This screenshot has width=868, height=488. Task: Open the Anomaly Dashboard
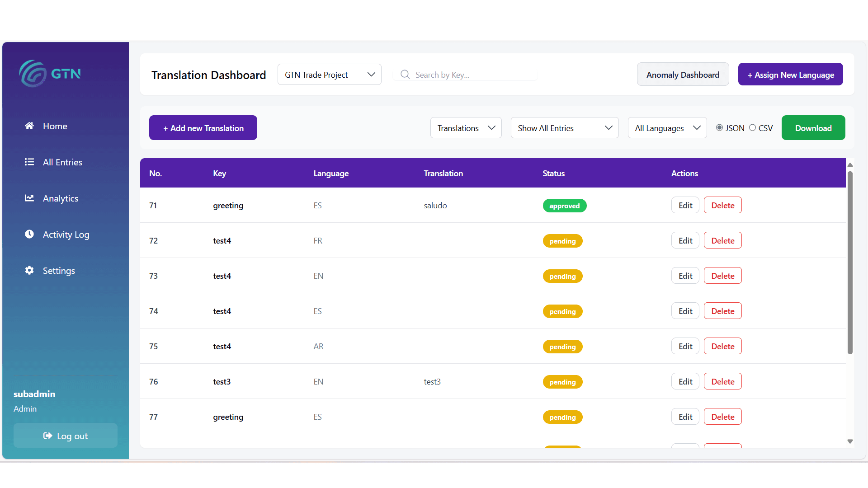[x=683, y=74]
